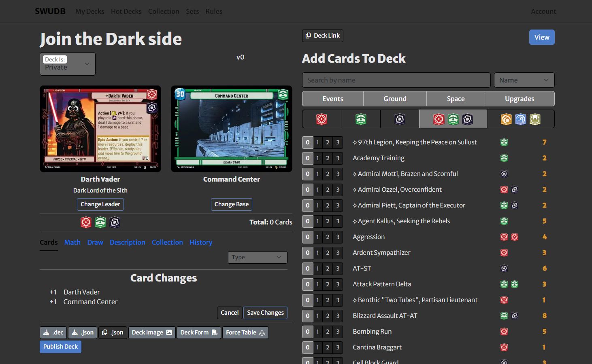The image size is (592, 364).
Task: Set Academy Training quantity to 2
Action: click(328, 158)
